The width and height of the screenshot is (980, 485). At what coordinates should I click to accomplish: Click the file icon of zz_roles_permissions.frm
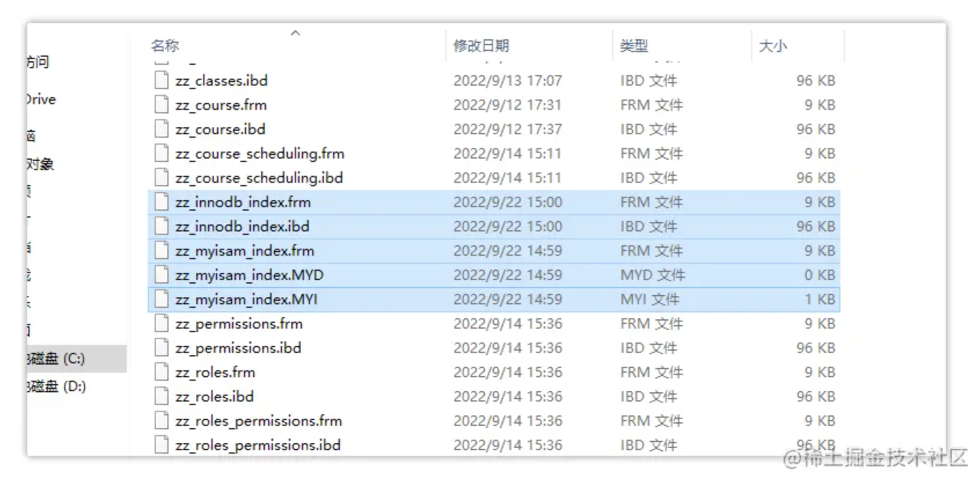(x=162, y=420)
